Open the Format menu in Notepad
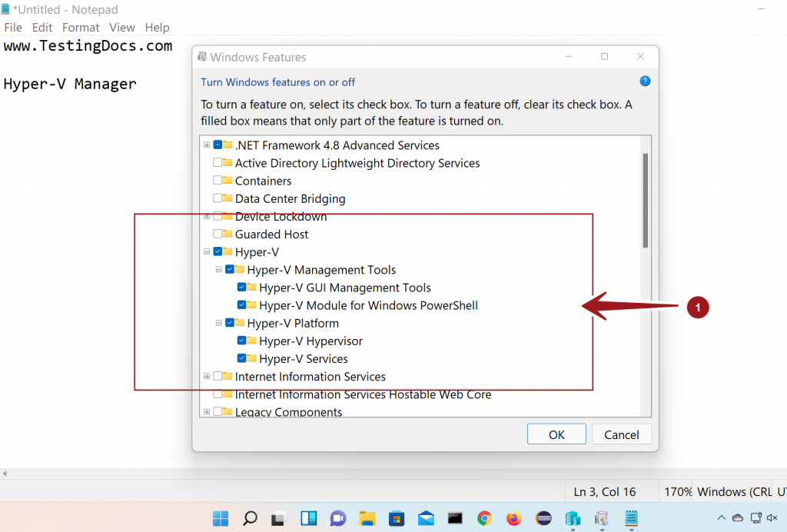The image size is (787, 532). 80,27
